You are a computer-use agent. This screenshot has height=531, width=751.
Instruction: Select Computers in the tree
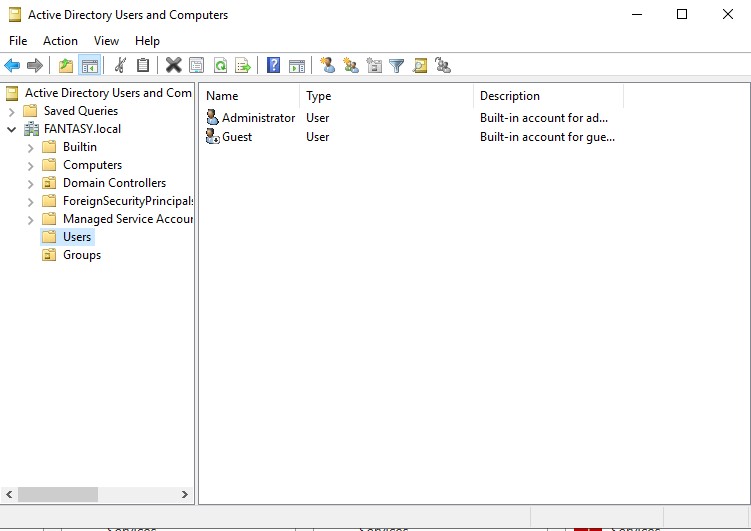click(92, 165)
